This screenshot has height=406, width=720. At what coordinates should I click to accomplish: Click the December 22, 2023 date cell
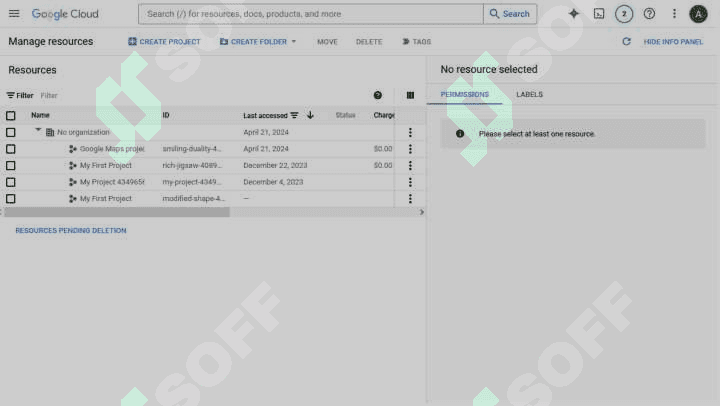tap(275, 165)
